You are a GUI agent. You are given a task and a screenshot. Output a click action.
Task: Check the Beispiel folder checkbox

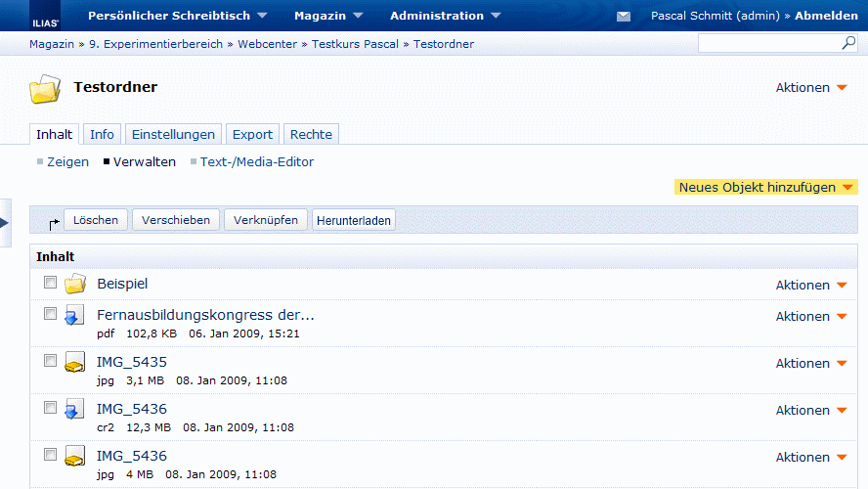click(50, 283)
